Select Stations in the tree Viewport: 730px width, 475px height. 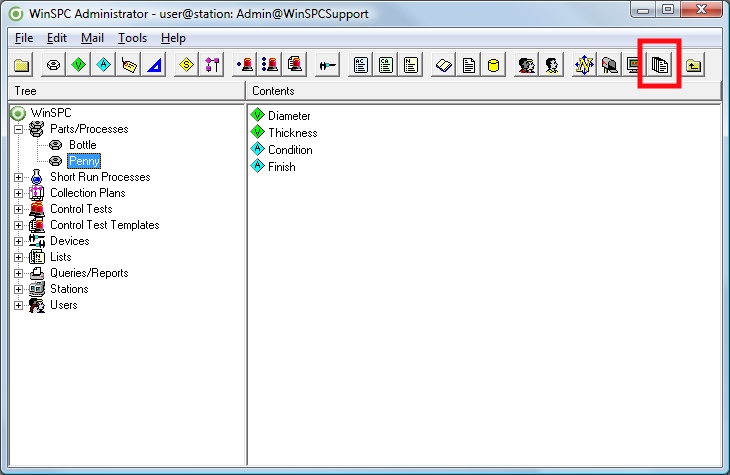coord(69,289)
